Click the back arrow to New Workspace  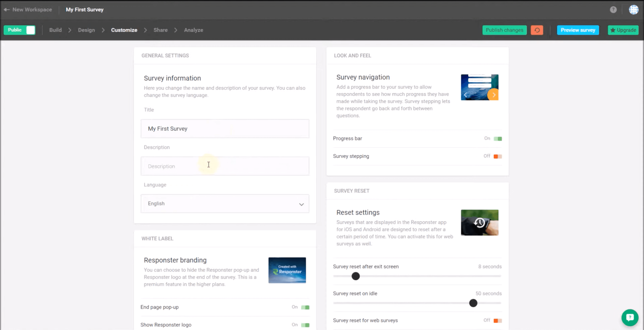pos(7,9)
